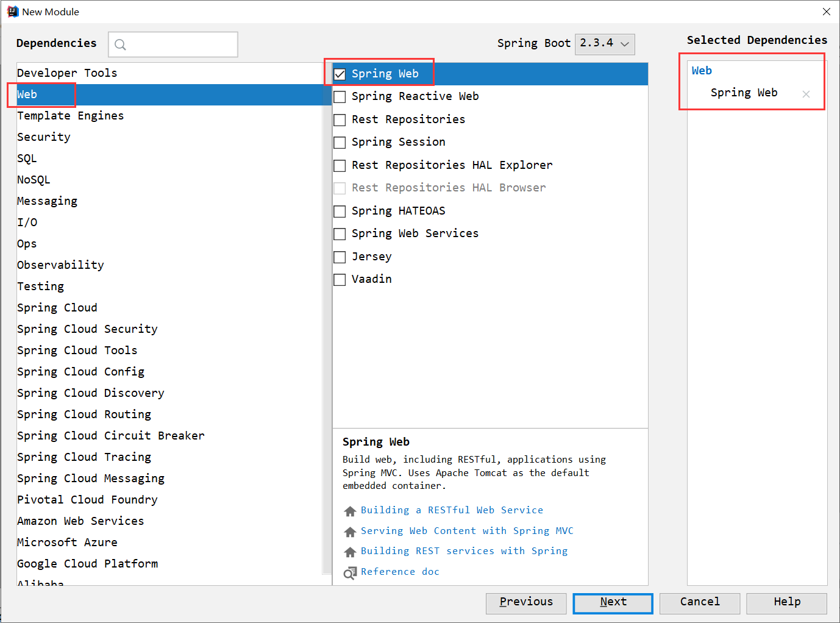Open the Security category
The height and width of the screenshot is (623, 840).
coord(169,137)
